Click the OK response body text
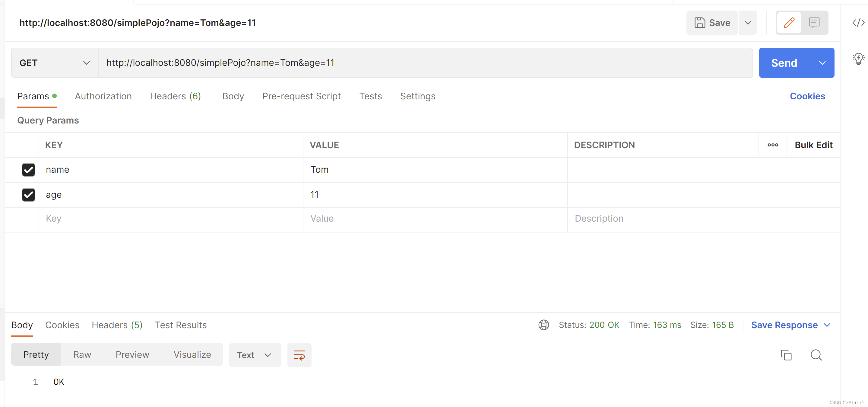This screenshot has height=407, width=868. [x=59, y=382]
